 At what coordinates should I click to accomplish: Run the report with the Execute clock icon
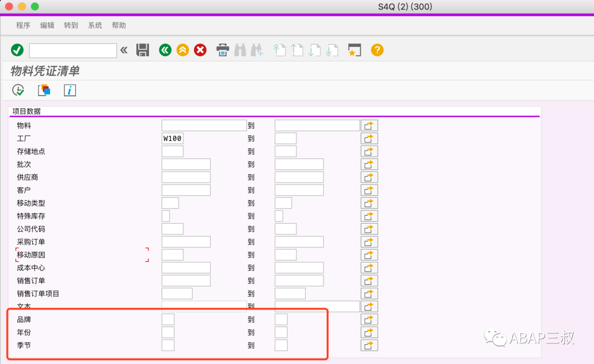pos(18,90)
